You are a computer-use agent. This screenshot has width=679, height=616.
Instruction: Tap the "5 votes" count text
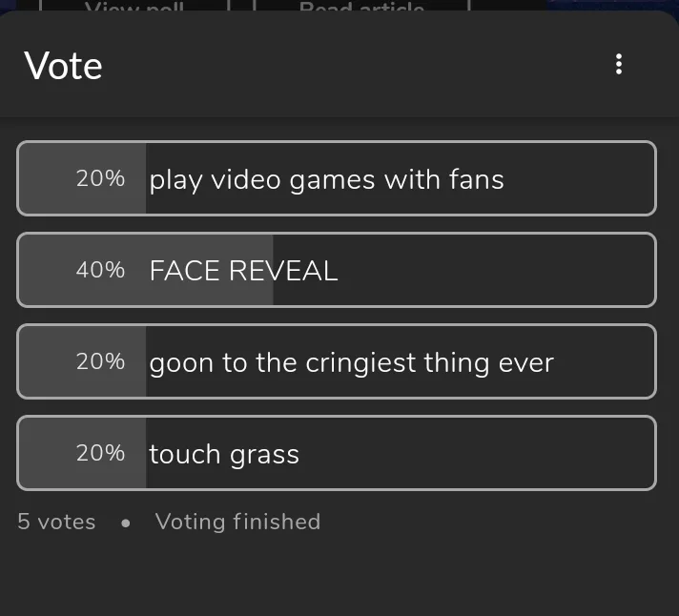(56, 522)
